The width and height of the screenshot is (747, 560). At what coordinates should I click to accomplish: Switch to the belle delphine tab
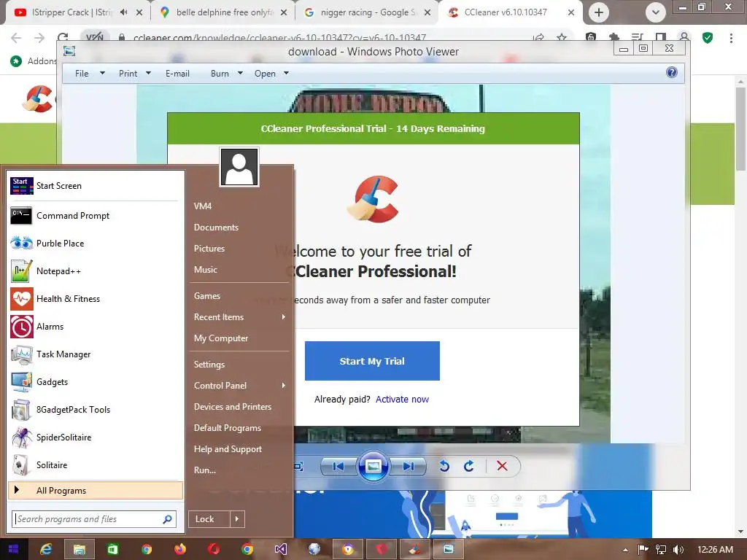coord(223,12)
